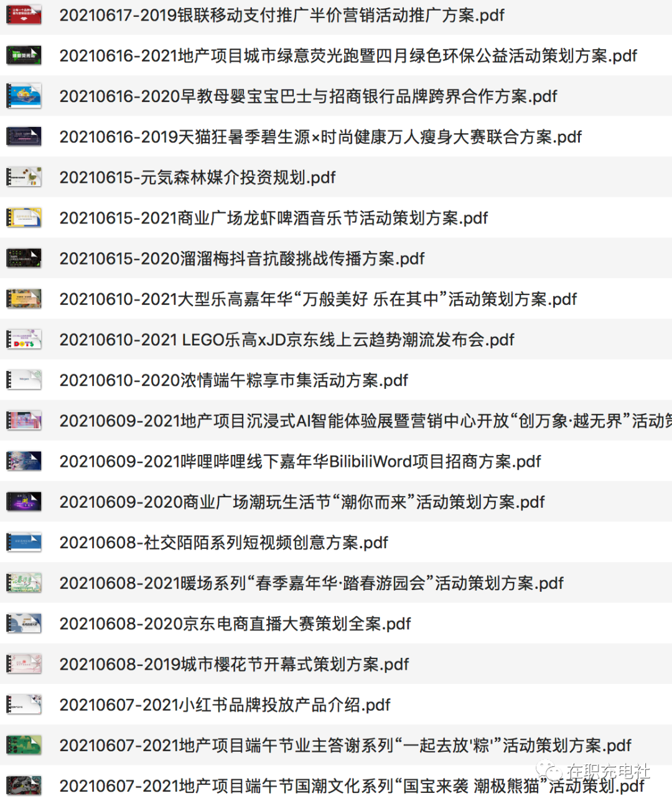Click thumbnail icon of 城市绿意荧光跑 PDF
672x801 pixels.
coord(24,55)
